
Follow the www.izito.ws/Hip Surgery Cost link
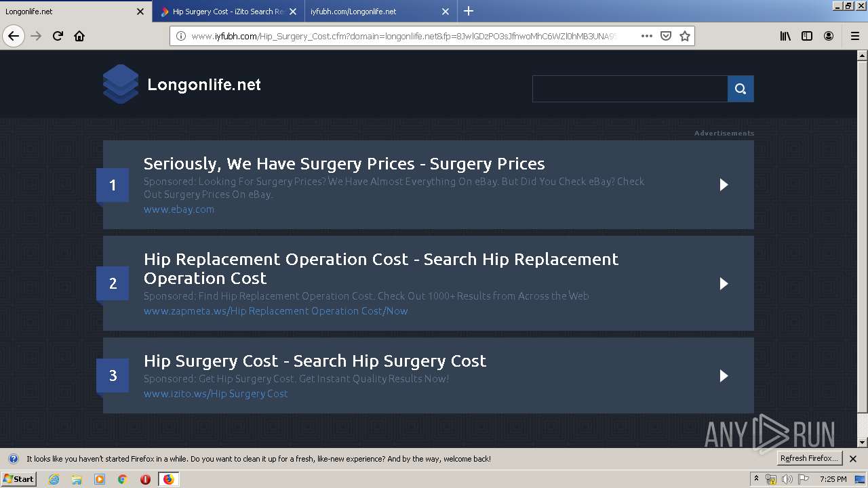216,394
